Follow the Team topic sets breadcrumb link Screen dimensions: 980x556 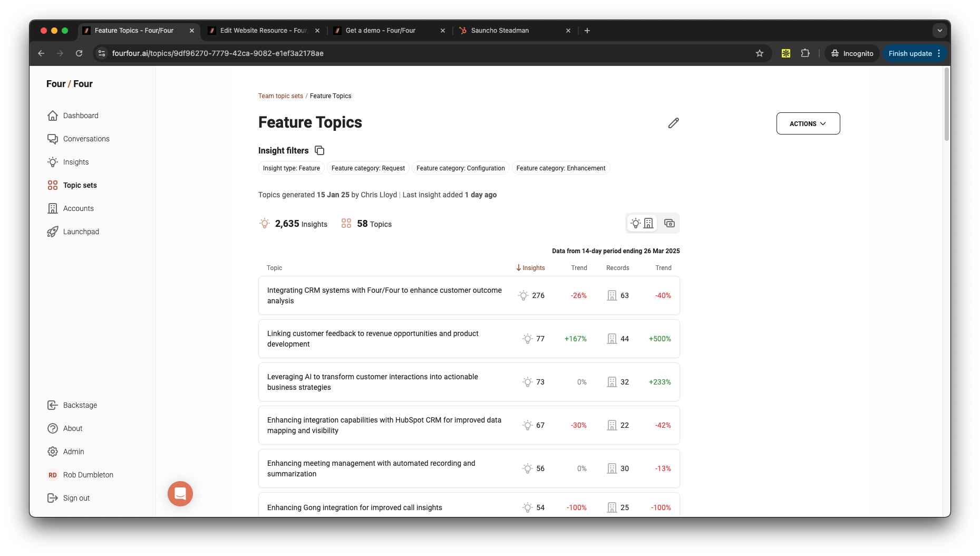click(x=280, y=96)
